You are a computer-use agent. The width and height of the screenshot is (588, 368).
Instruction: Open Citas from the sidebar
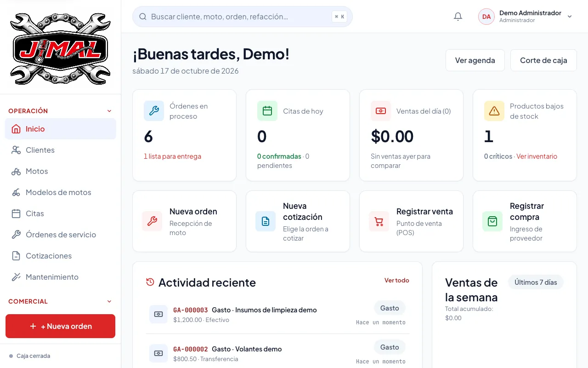pos(60,213)
